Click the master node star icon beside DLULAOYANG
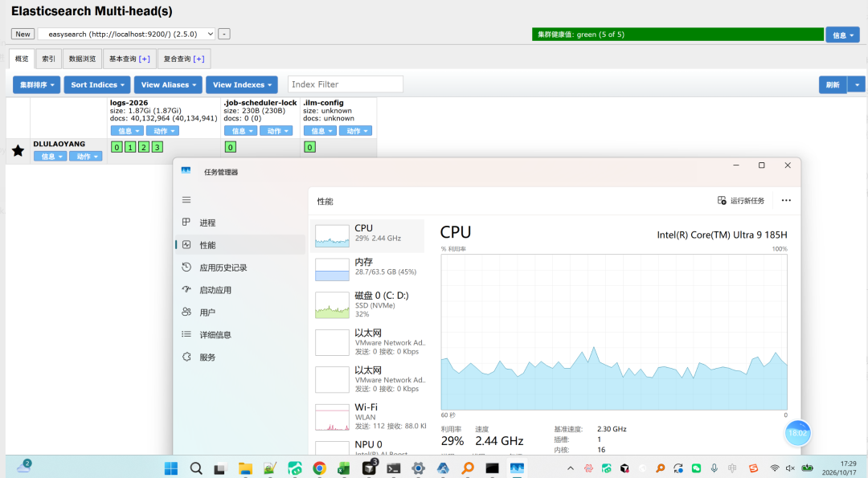The height and width of the screenshot is (478, 868). coord(18,150)
